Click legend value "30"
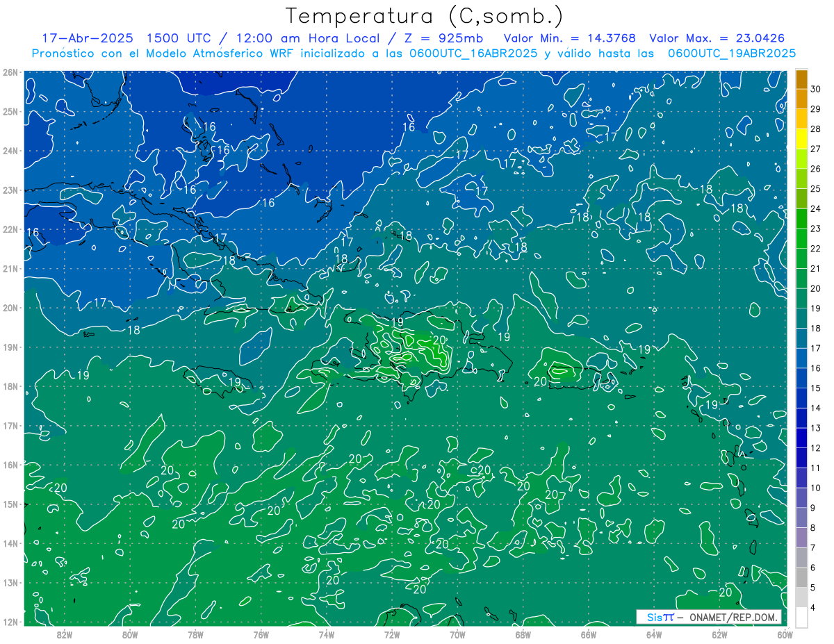 816,89
